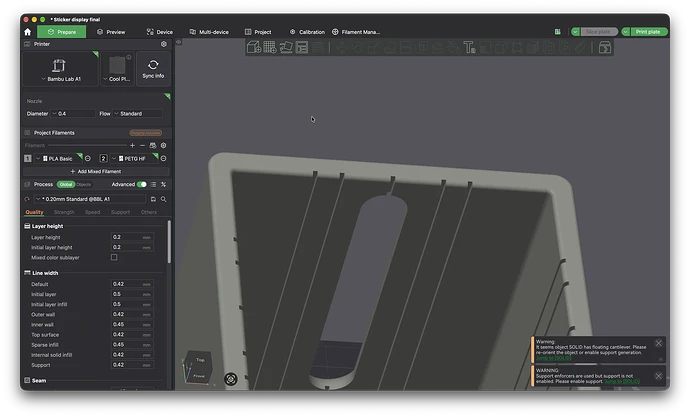This screenshot has height=417, width=690.
Task: Select the Strength settings tab
Action: click(x=64, y=212)
